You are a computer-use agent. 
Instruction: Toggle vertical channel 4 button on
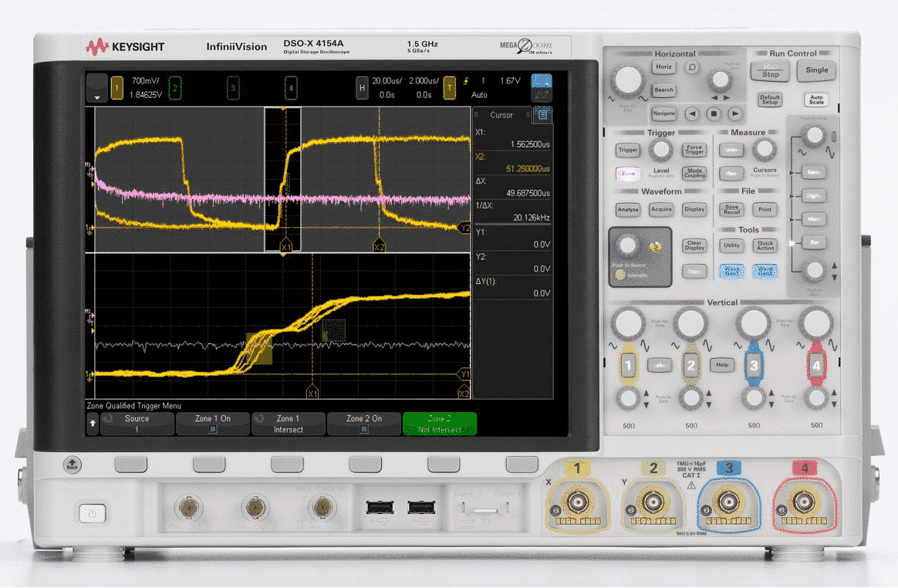click(x=816, y=365)
